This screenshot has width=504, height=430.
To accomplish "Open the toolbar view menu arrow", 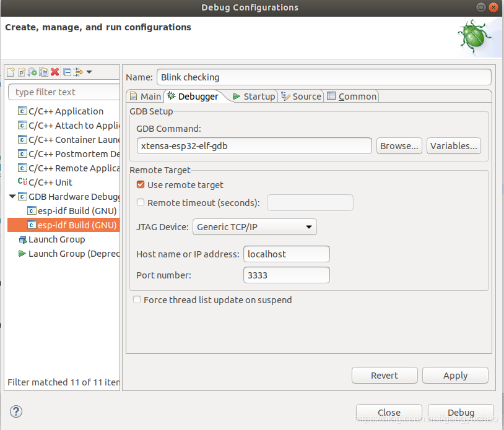I will click(x=89, y=72).
